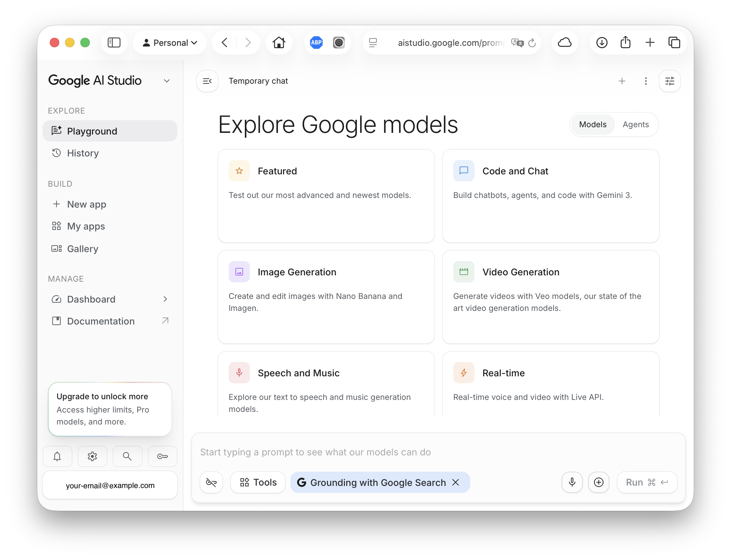Open the Video Generation card
This screenshot has width=731, height=560.
pyautogui.click(x=551, y=297)
